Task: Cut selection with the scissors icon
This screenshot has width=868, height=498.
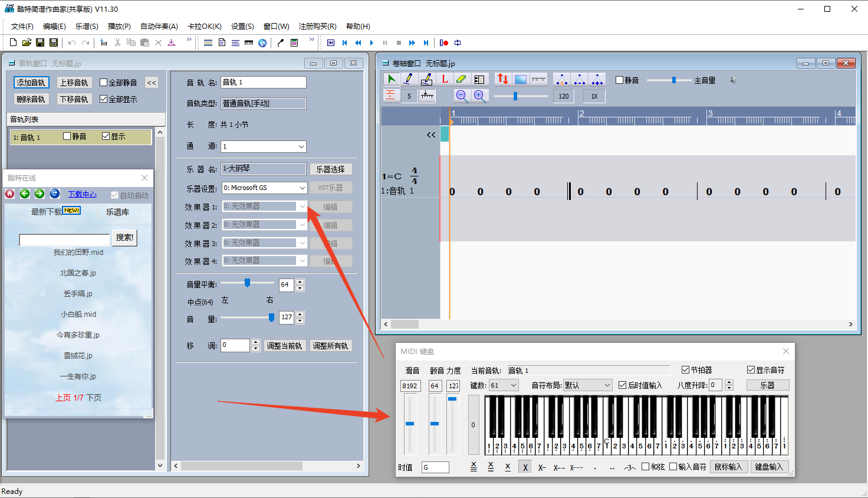Action: coord(117,42)
